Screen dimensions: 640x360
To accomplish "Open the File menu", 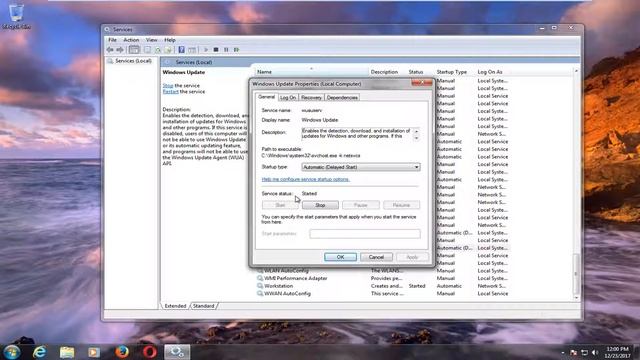I will click(x=112, y=40).
